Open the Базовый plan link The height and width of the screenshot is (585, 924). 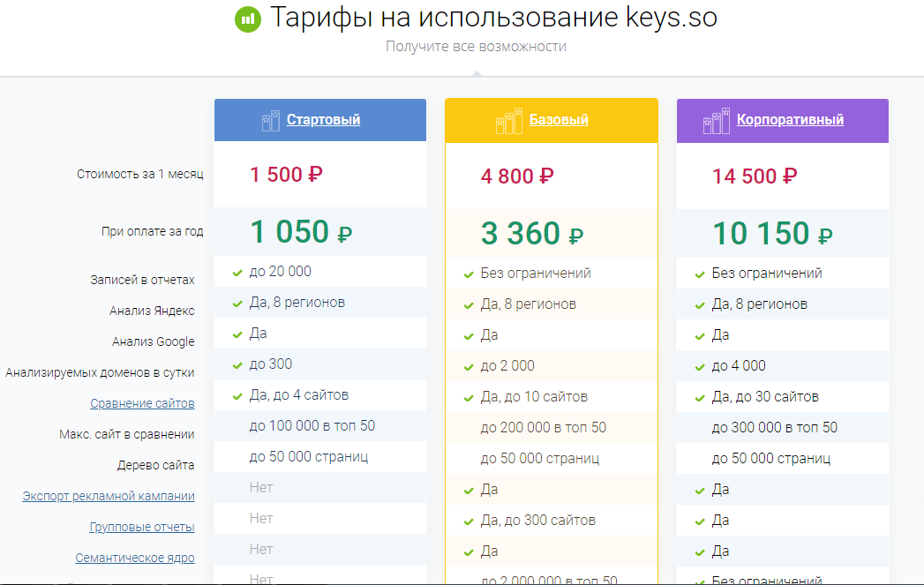point(559,120)
